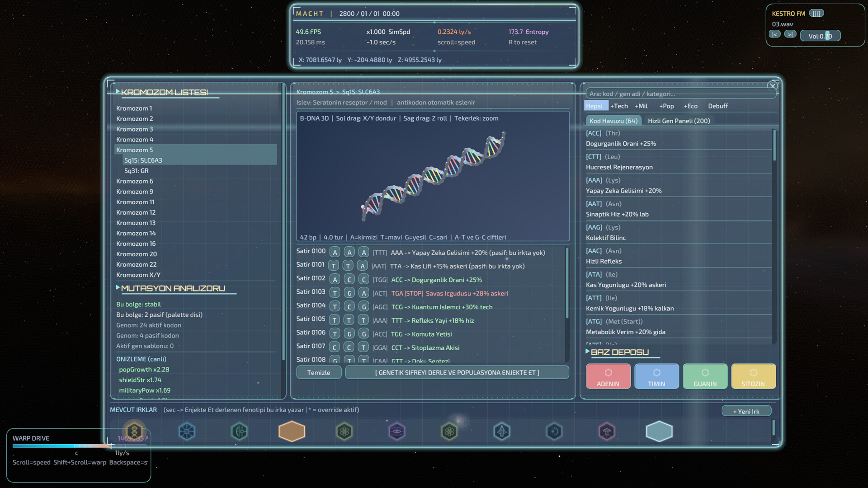The width and height of the screenshot is (868, 488).
Task: Click the codon pool list scrollbar
Action: (x=774, y=145)
